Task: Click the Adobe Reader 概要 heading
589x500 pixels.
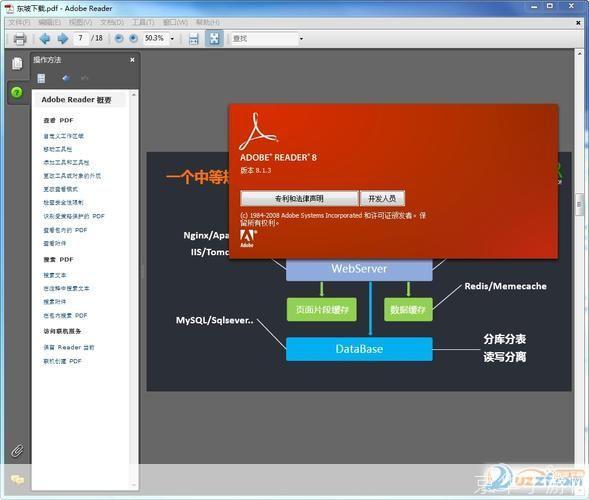Action: [76, 100]
